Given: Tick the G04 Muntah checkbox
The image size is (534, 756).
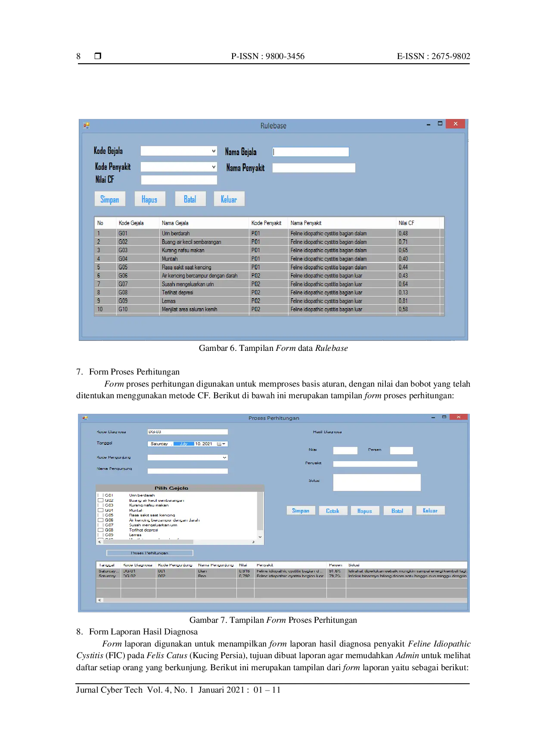Looking at the screenshot, I should (x=100, y=510).
